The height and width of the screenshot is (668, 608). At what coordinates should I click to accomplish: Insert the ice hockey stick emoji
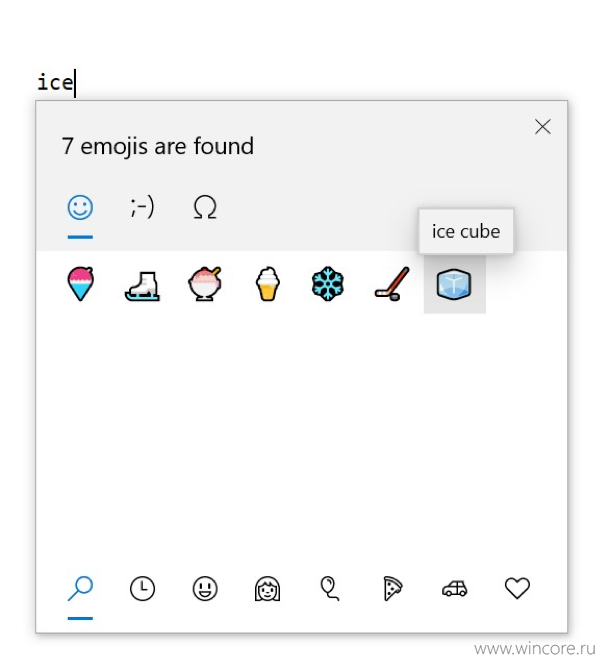click(392, 284)
